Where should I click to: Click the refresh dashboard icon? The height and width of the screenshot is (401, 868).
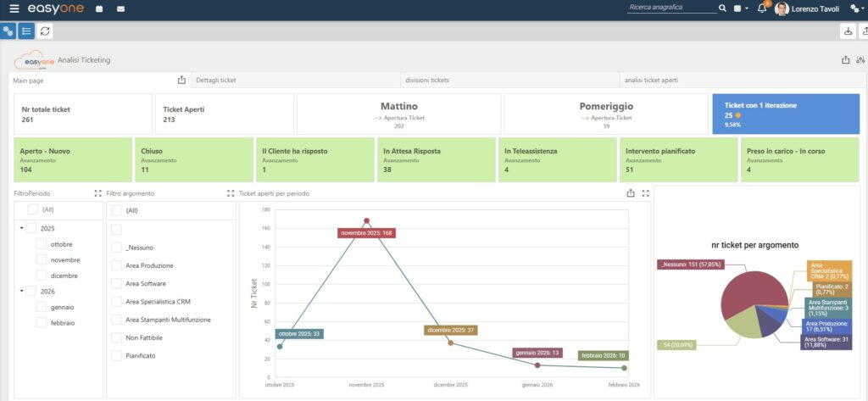click(x=45, y=31)
